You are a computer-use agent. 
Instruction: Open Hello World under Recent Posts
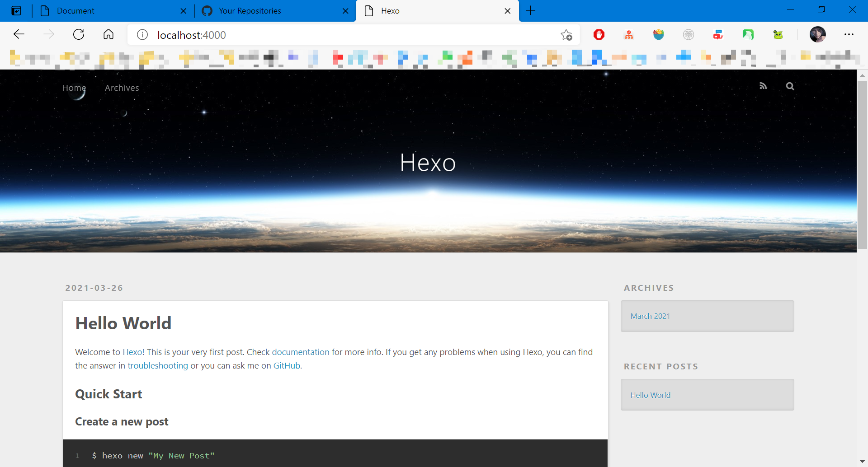point(651,395)
